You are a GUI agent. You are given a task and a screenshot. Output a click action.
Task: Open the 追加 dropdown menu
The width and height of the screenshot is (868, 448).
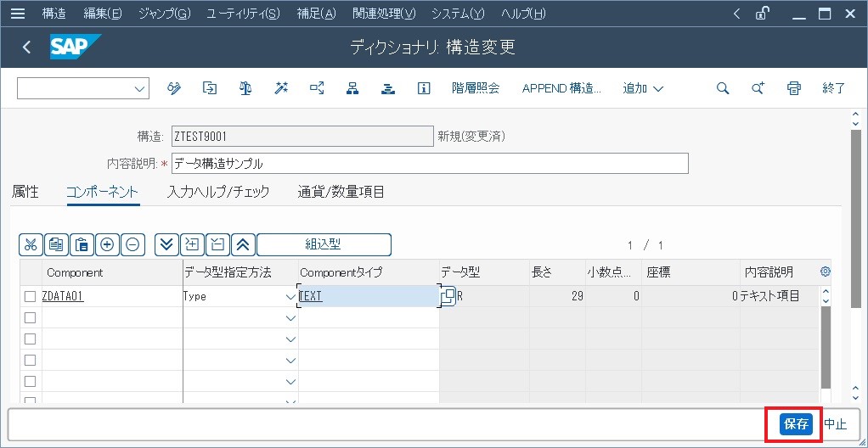point(643,88)
